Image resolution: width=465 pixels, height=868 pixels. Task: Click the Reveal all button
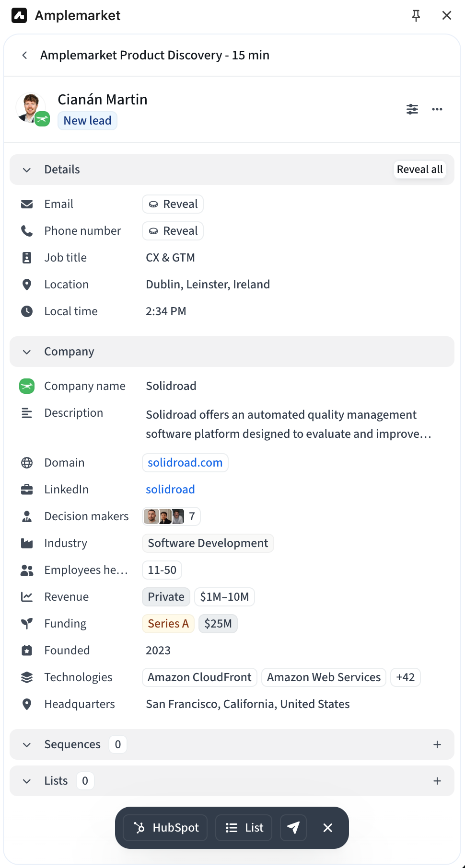[x=420, y=170]
